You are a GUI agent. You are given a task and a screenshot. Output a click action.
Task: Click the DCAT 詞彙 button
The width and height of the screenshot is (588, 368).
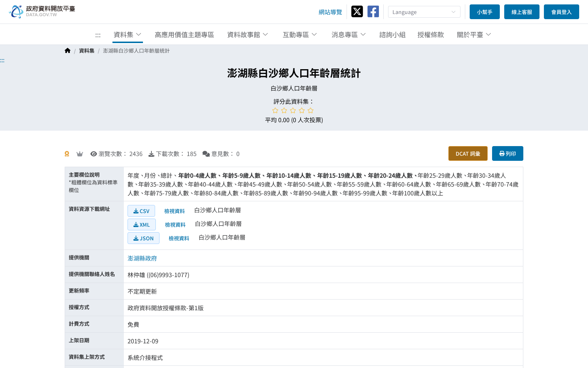coord(468,153)
